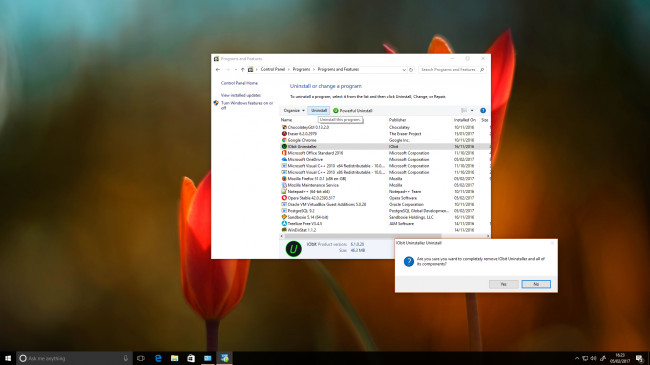Click the Search Programs and Features box
Screen dimensions: 650x365
tap(451, 70)
